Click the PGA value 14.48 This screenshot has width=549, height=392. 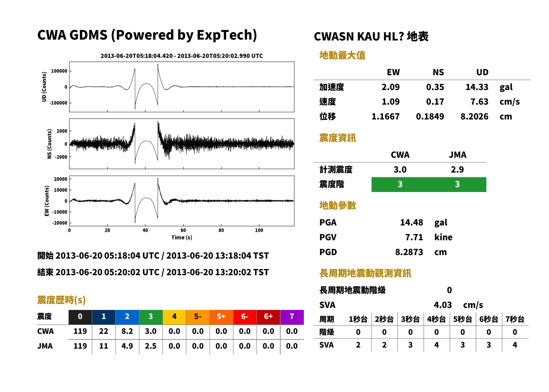[411, 222]
